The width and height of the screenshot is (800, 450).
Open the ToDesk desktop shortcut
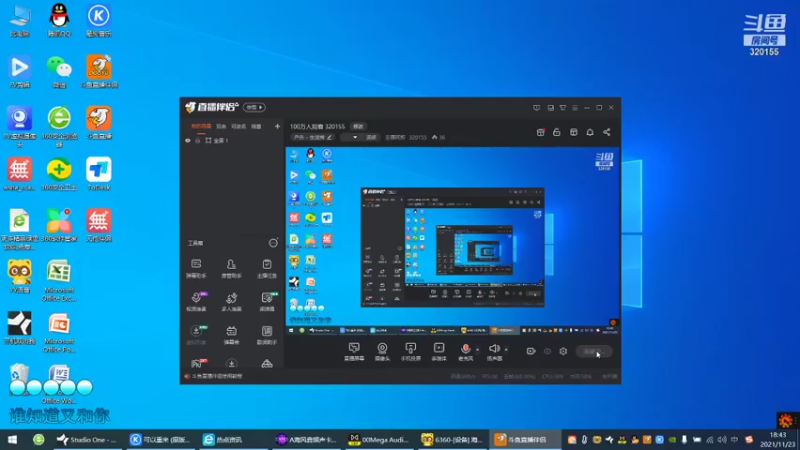click(x=98, y=174)
